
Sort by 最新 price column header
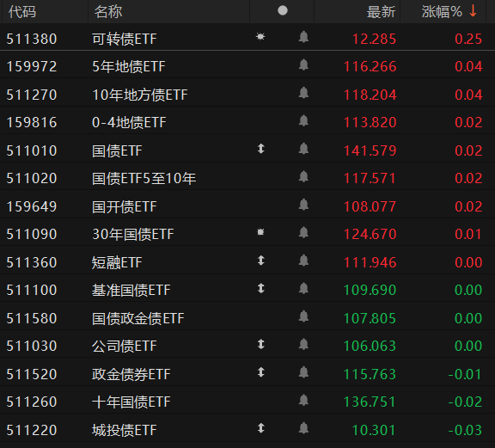point(381,12)
